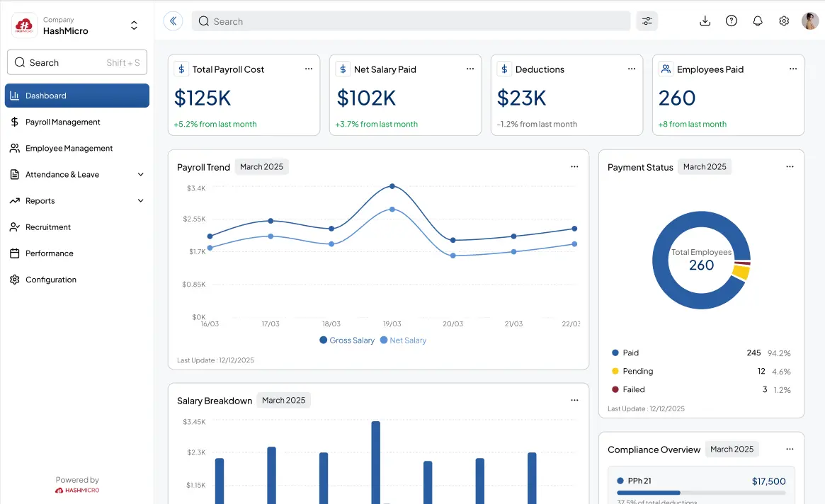Image resolution: width=825 pixels, height=504 pixels.
Task: Open Total Payroll Cost options menu
Action: [x=309, y=69]
